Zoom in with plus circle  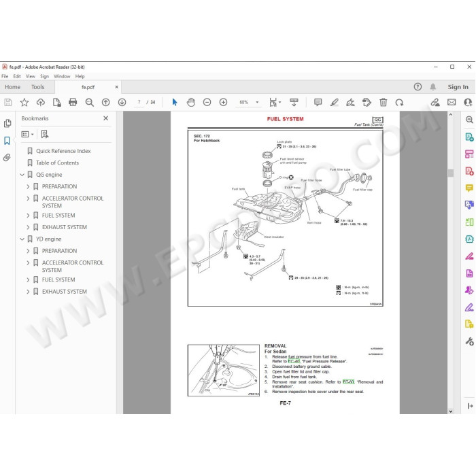tap(224, 102)
